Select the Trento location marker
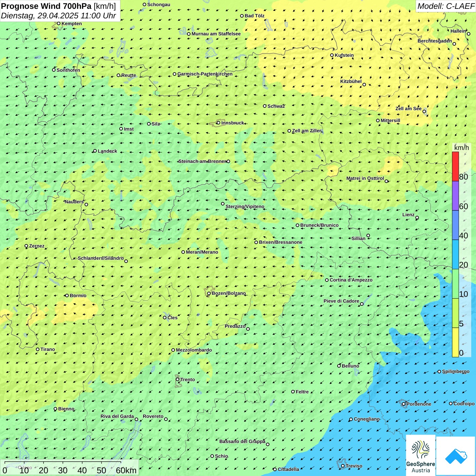The image size is (476, 476). (x=177, y=379)
